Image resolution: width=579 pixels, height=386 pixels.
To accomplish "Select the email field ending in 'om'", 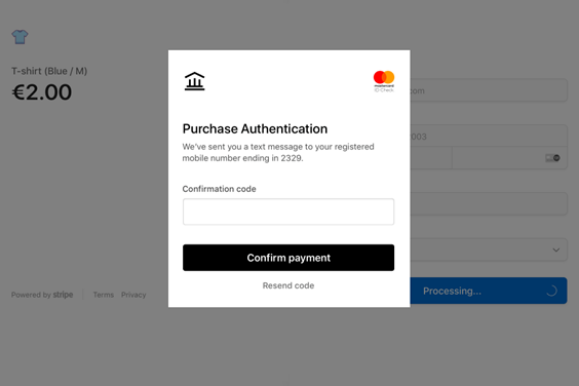I will click(x=489, y=90).
